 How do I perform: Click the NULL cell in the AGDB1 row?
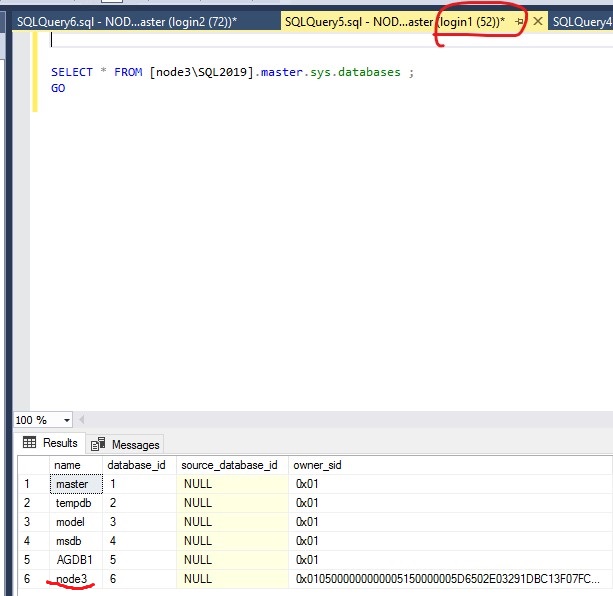coord(232,560)
